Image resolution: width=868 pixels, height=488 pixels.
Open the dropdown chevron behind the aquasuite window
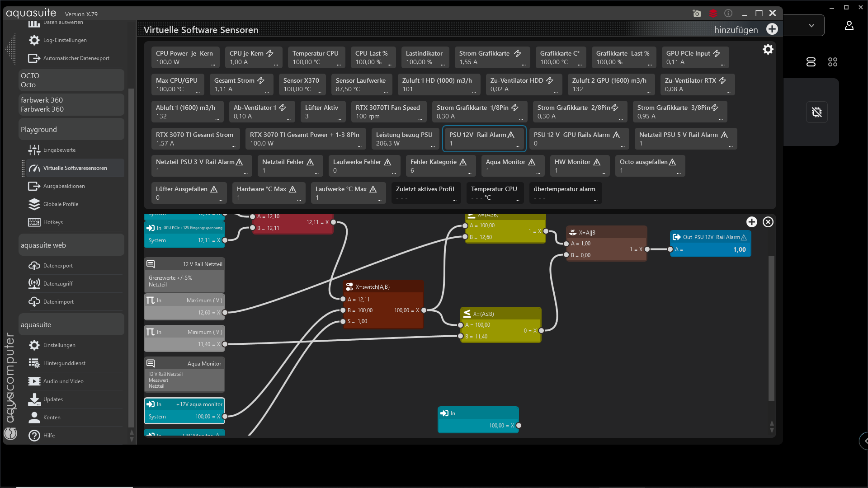811,26
